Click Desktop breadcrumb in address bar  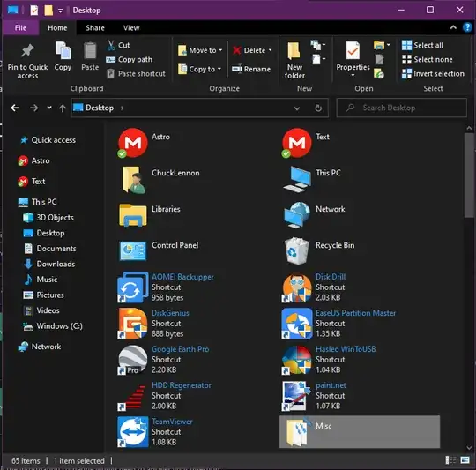pyautogui.click(x=100, y=108)
